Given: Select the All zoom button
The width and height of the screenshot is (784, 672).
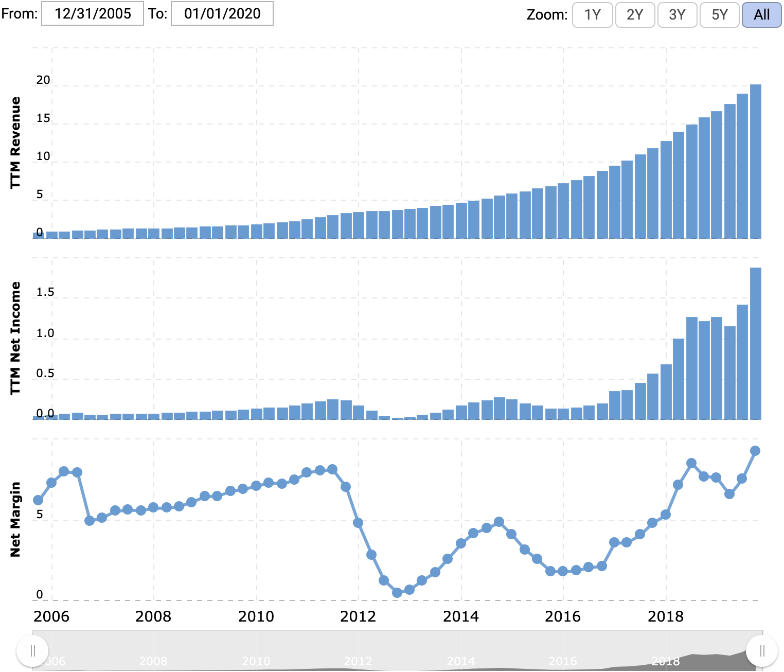Looking at the screenshot, I should click(762, 14).
